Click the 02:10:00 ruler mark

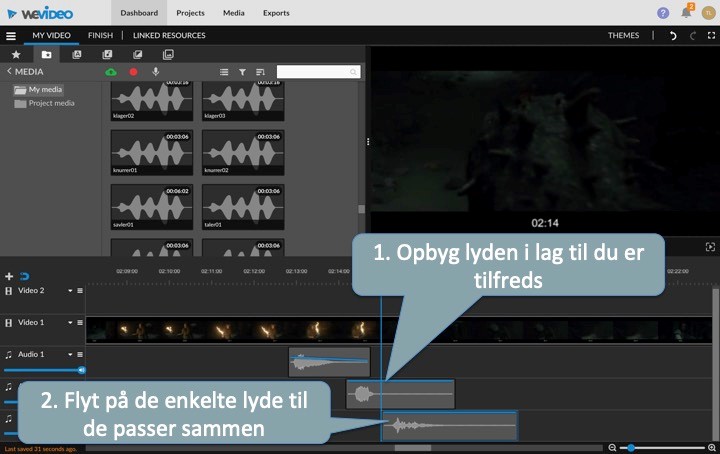(x=169, y=271)
